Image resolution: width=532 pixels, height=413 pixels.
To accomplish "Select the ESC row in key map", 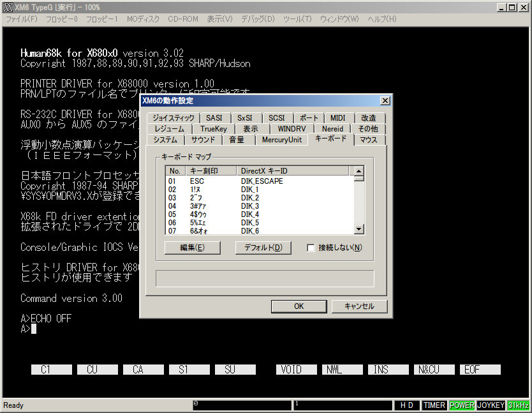I will (x=260, y=181).
